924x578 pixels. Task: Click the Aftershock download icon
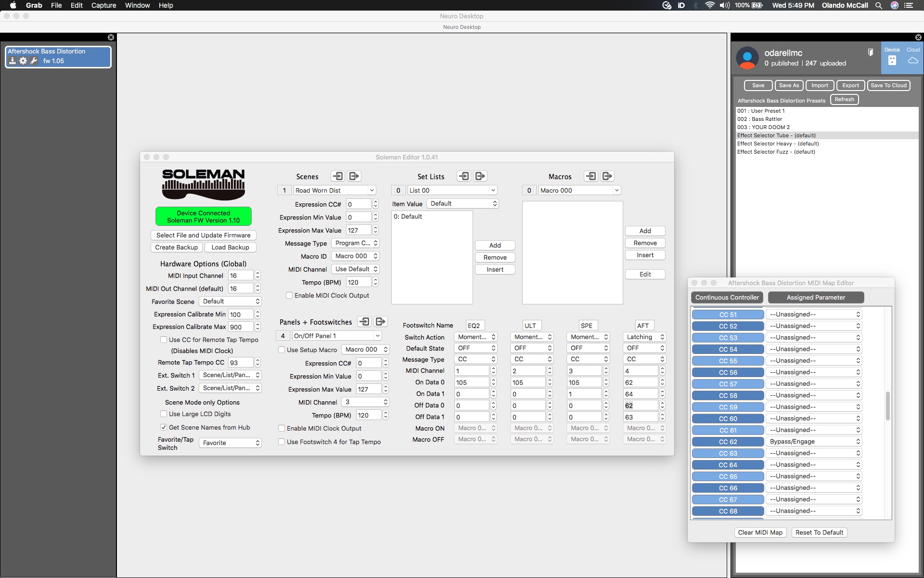click(x=13, y=61)
